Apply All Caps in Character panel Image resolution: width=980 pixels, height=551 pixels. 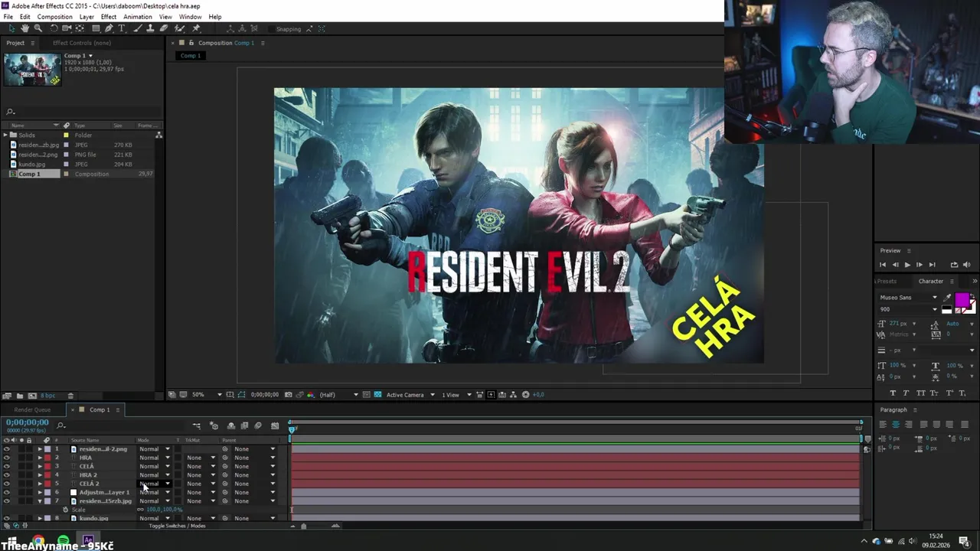coord(921,393)
